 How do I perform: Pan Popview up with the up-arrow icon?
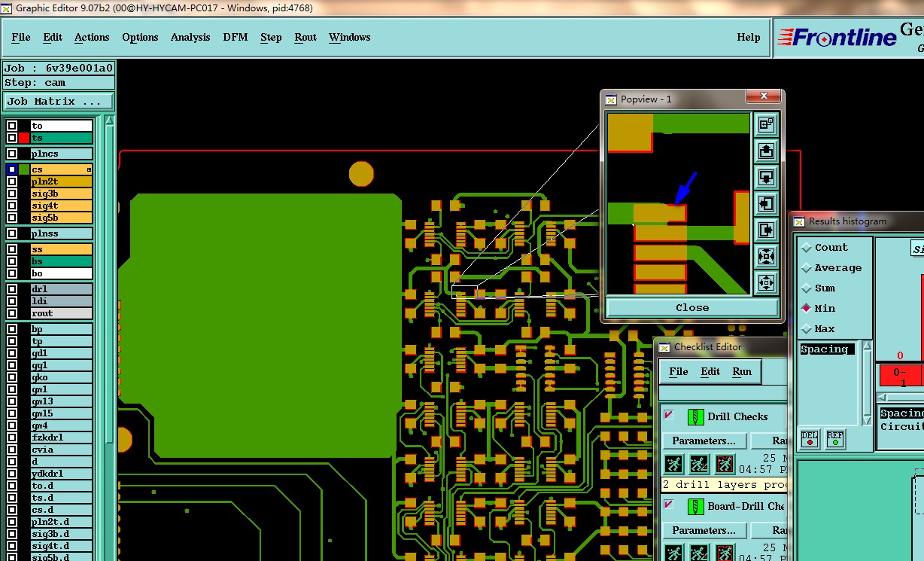click(766, 151)
